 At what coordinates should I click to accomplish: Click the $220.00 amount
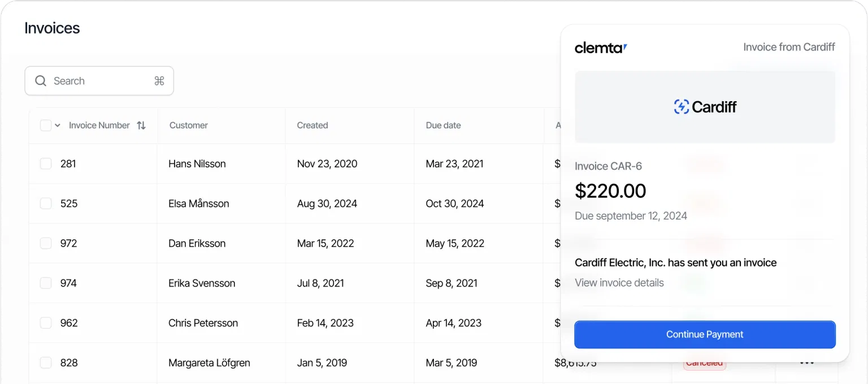(x=610, y=191)
